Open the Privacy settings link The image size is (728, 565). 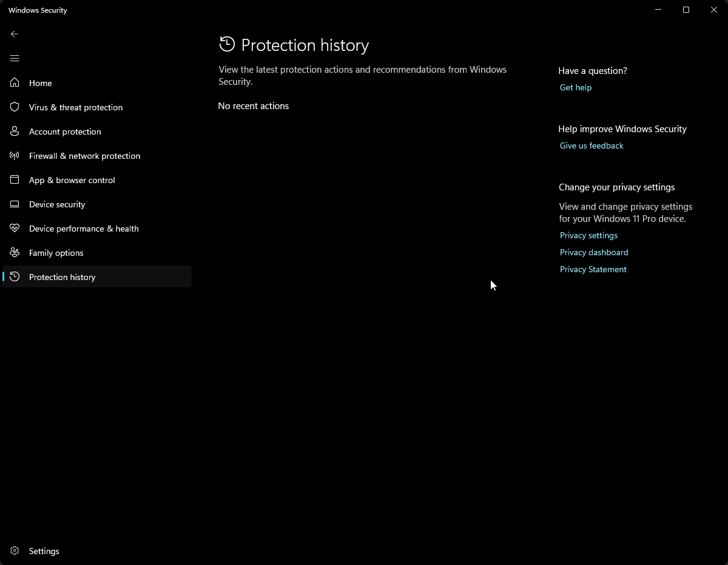click(588, 235)
